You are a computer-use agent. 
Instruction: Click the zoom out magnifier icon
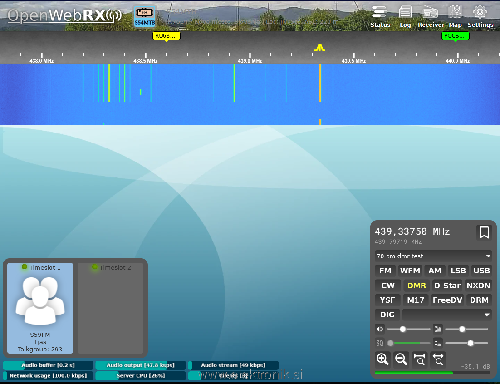click(x=401, y=359)
